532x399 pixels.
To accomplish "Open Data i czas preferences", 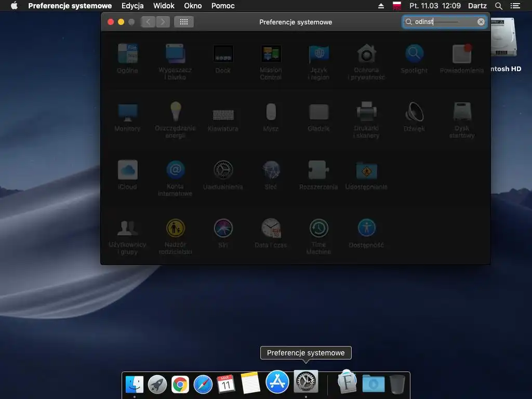I will point(270,233).
